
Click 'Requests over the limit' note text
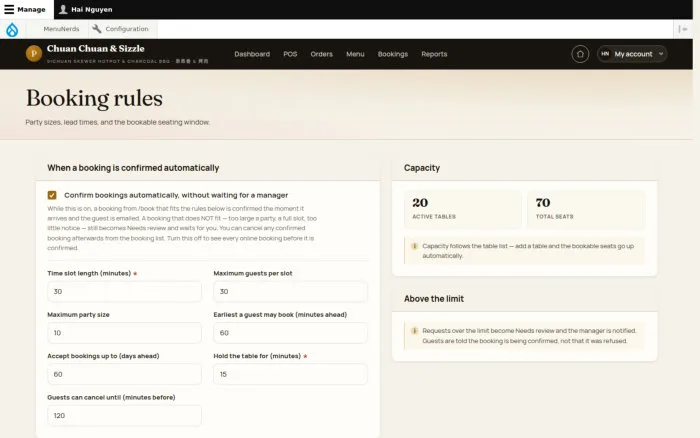tap(529, 336)
